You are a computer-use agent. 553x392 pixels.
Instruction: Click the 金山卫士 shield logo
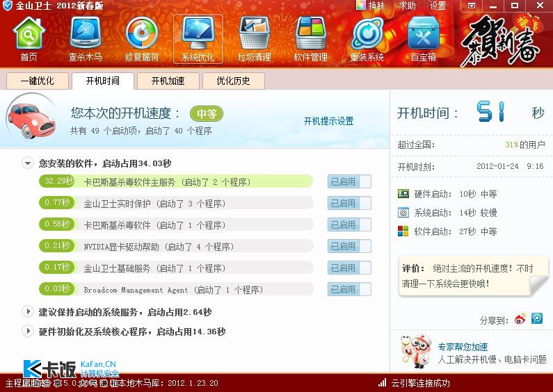[7, 6]
